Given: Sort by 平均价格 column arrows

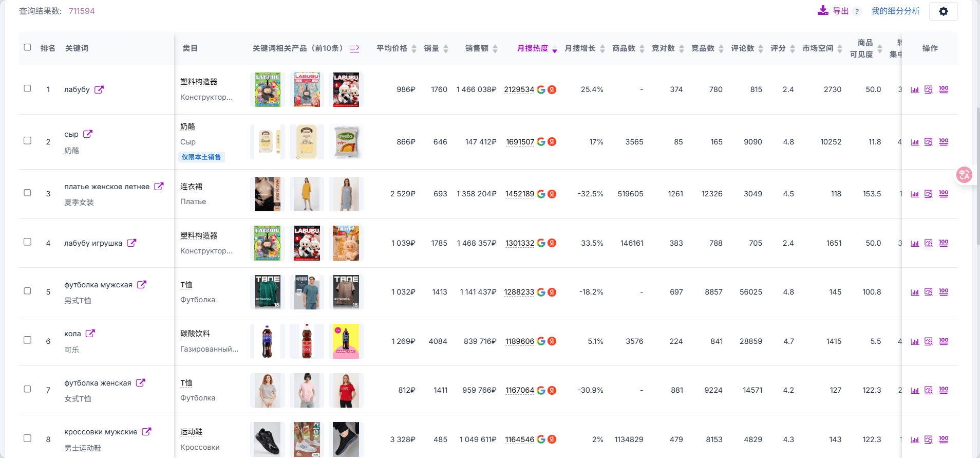Looking at the screenshot, I should (x=414, y=48).
